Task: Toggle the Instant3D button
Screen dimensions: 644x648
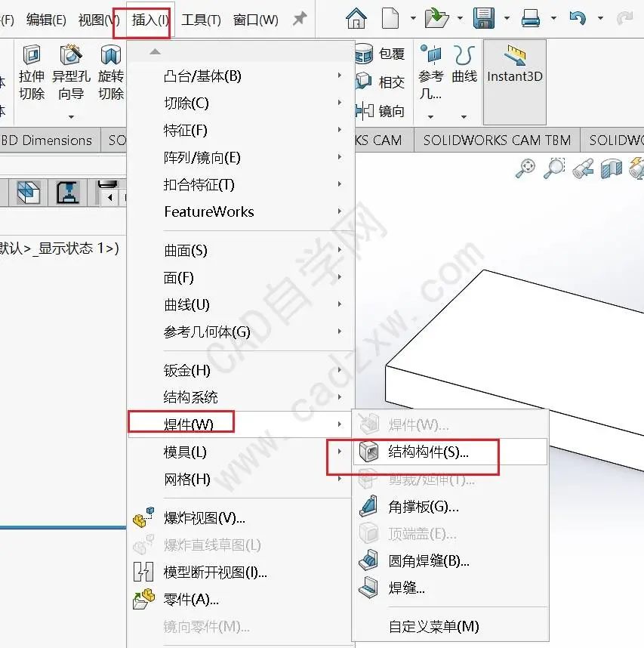Action: (515, 82)
